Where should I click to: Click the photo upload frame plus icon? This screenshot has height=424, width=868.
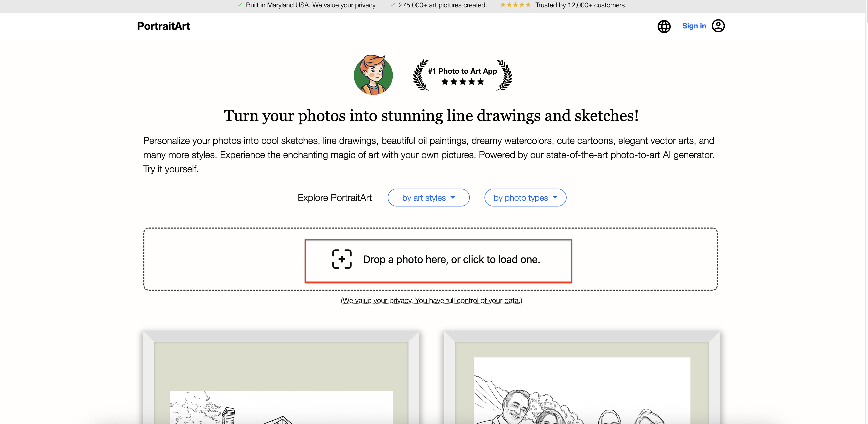tap(342, 259)
